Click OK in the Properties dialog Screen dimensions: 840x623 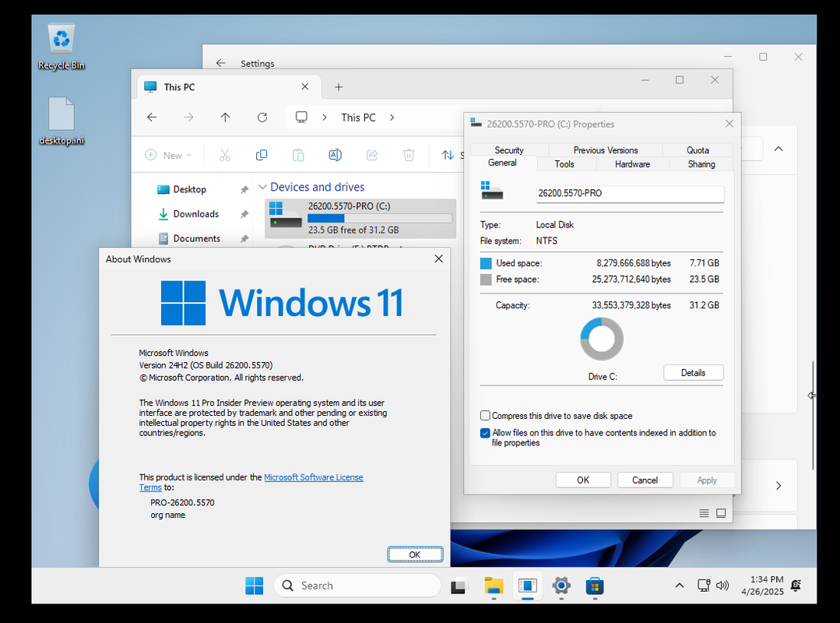583,480
